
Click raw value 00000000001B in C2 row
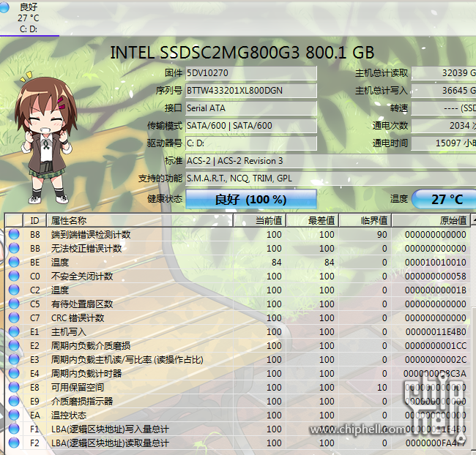(435, 290)
